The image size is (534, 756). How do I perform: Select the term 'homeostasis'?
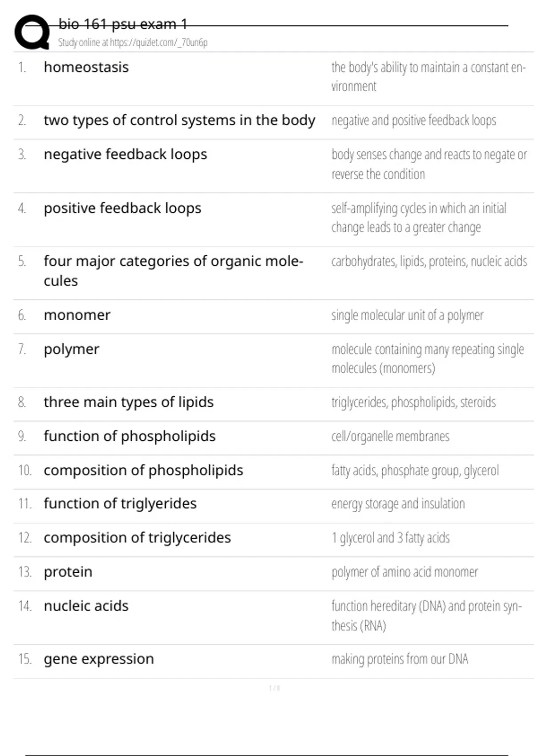coord(86,67)
